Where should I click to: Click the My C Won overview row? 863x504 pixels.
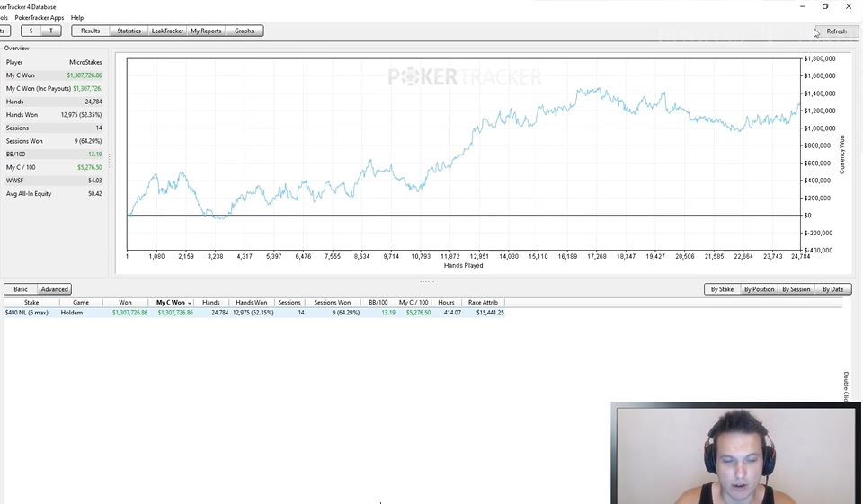click(54, 75)
